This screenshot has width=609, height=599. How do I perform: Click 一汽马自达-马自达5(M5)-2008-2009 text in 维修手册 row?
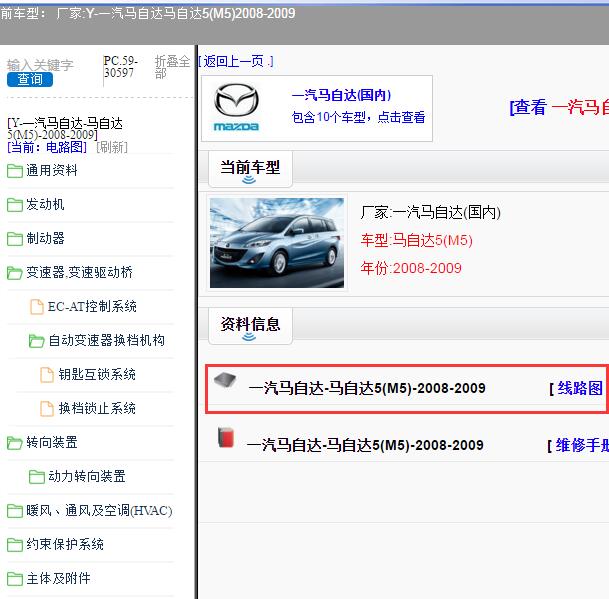tap(365, 445)
